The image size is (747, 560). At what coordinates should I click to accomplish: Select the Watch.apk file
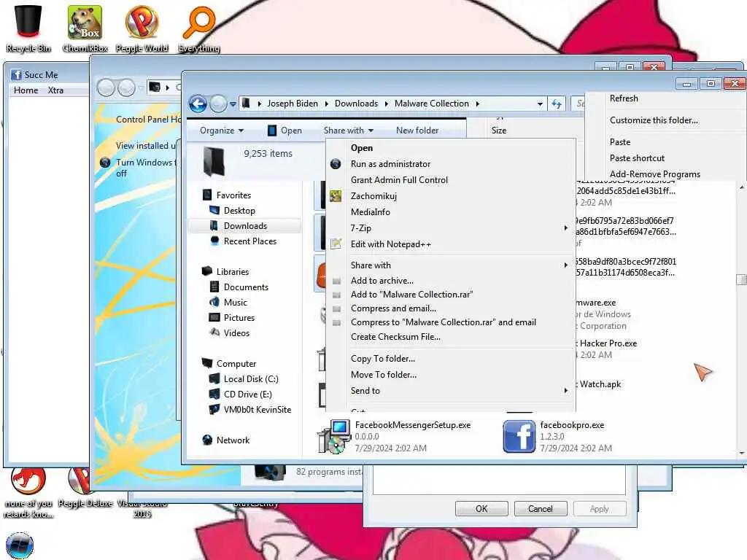600,384
